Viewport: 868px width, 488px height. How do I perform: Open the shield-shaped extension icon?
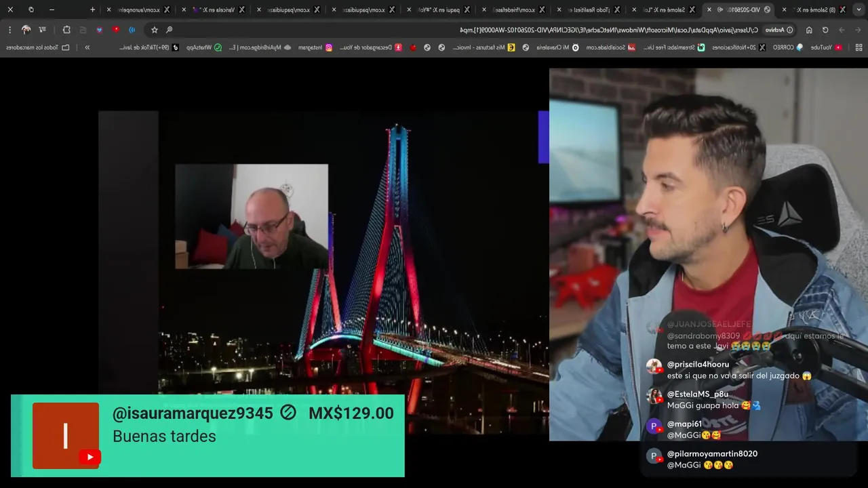point(100,30)
